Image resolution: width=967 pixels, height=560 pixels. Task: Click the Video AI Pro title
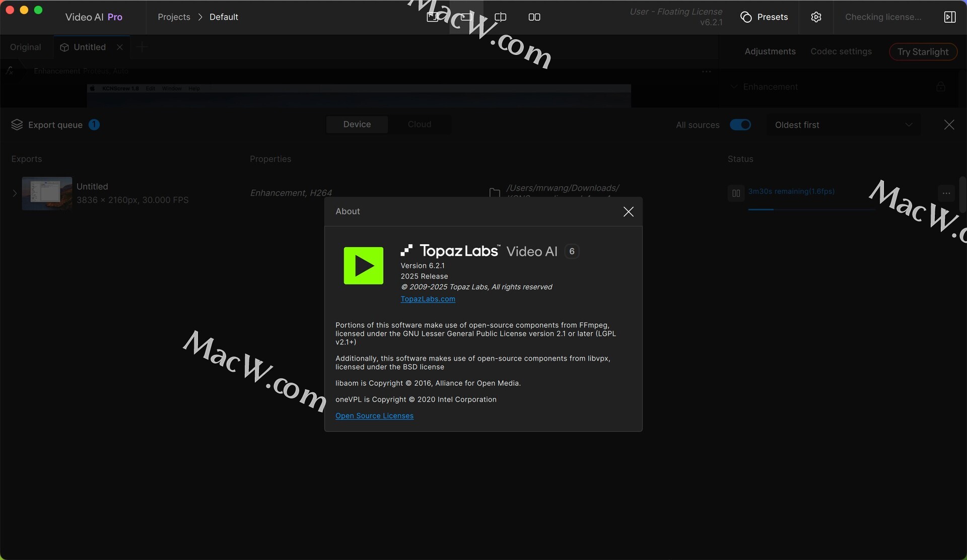pyautogui.click(x=94, y=17)
